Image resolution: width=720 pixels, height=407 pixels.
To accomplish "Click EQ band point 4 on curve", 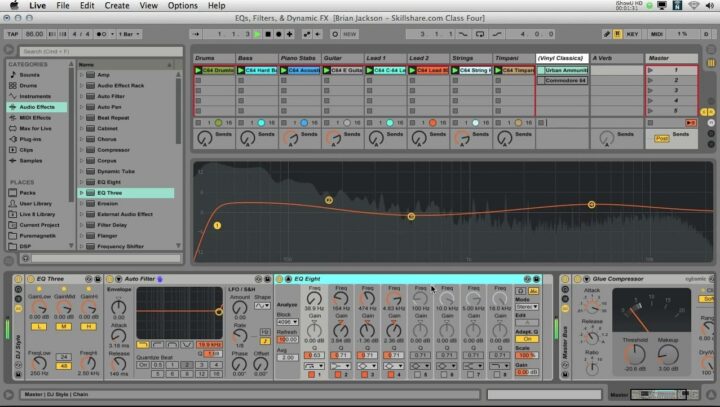I will click(591, 205).
